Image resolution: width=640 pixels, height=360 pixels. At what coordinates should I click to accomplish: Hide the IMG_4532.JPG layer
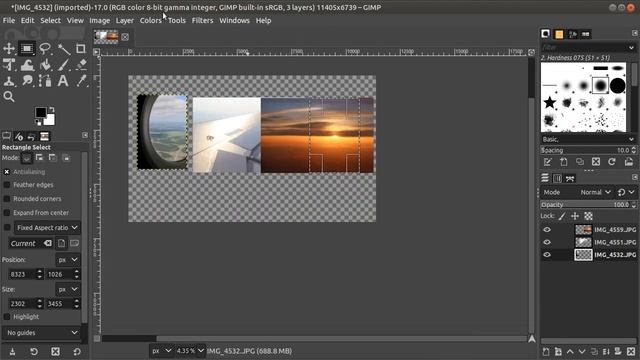pos(547,255)
